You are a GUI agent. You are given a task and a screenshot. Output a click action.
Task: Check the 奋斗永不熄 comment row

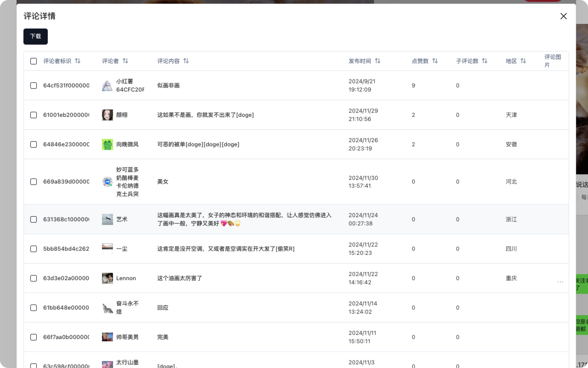[34, 308]
